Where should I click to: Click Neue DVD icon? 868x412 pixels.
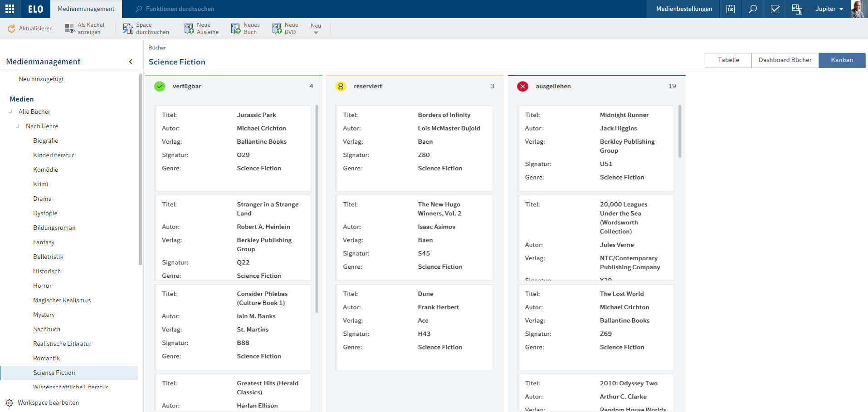tap(277, 29)
